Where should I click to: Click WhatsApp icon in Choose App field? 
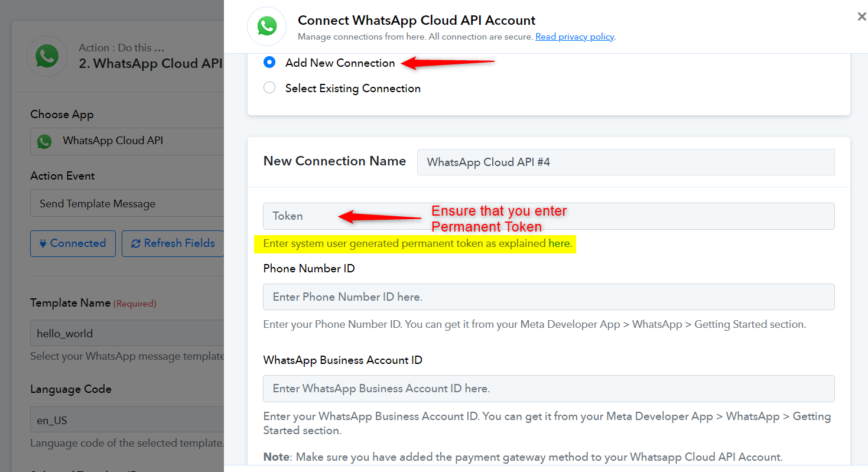click(44, 141)
